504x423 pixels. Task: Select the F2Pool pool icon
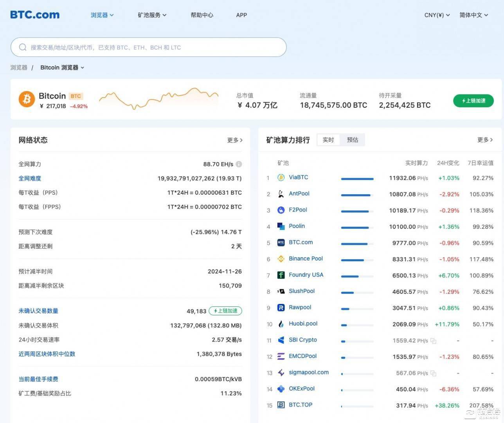pyautogui.click(x=281, y=210)
